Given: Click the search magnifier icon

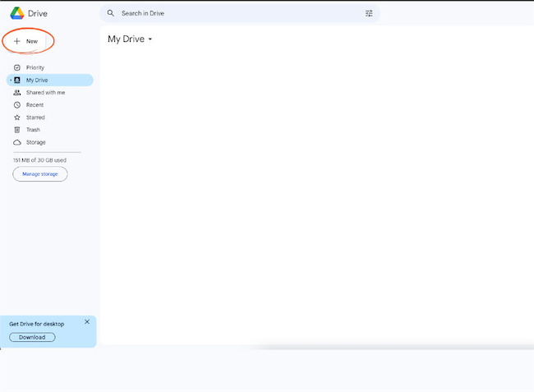Looking at the screenshot, I should pos(111,13).
